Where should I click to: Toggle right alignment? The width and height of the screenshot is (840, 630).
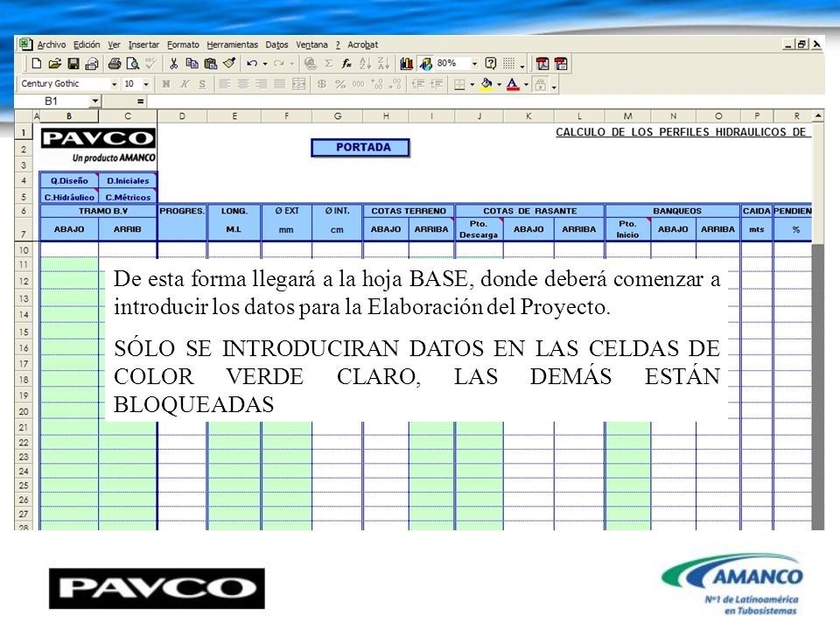tap(262, 84)
